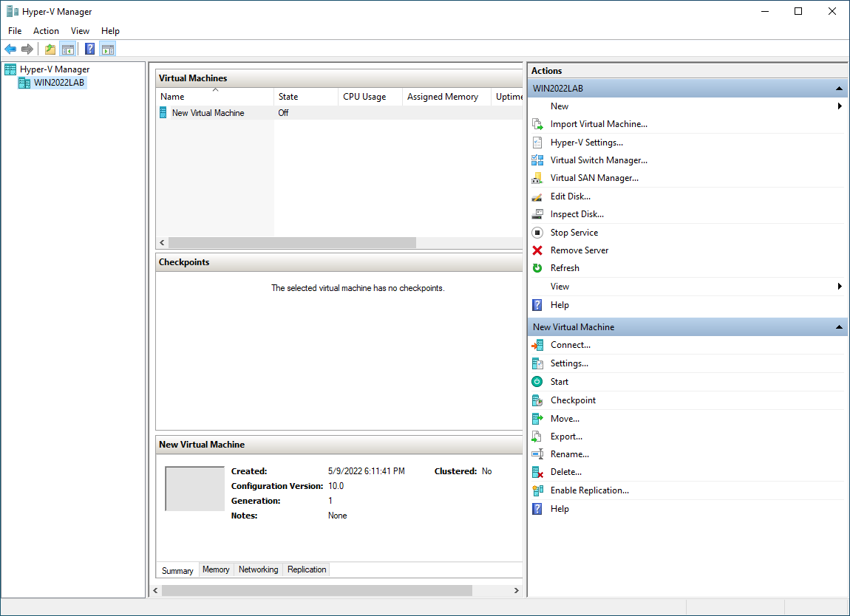Click the Enable Replication... action
Image resolution: width=850 pixels, height=616 pixels.
(589, 490)
